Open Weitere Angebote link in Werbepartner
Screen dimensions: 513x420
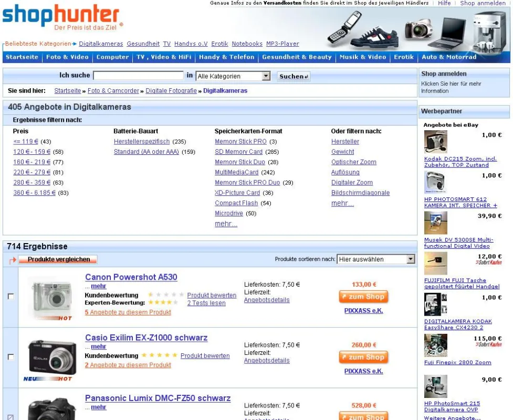coord(453,418)
